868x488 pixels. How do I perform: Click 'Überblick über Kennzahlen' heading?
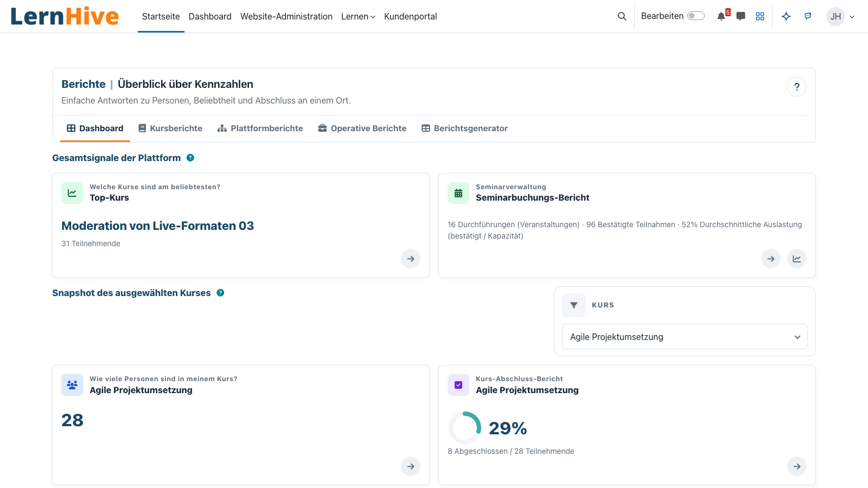pyautogui.click(x=186, y=84)
